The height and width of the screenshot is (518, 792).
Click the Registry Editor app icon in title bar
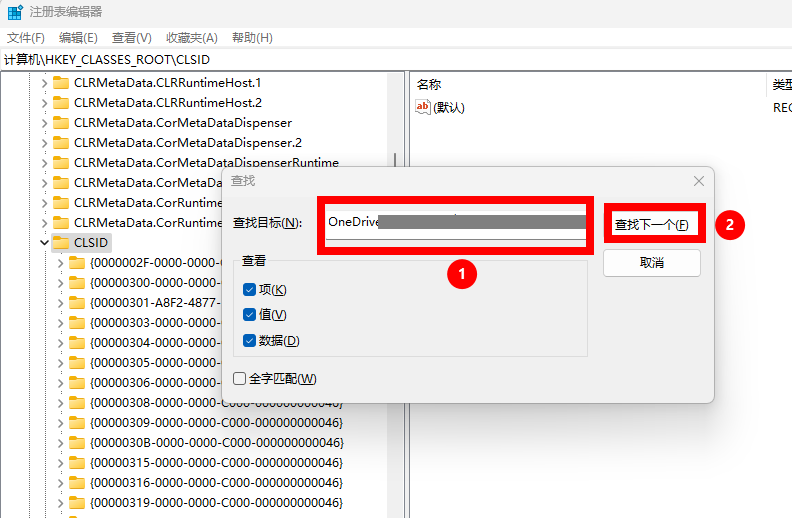[15, 12]
